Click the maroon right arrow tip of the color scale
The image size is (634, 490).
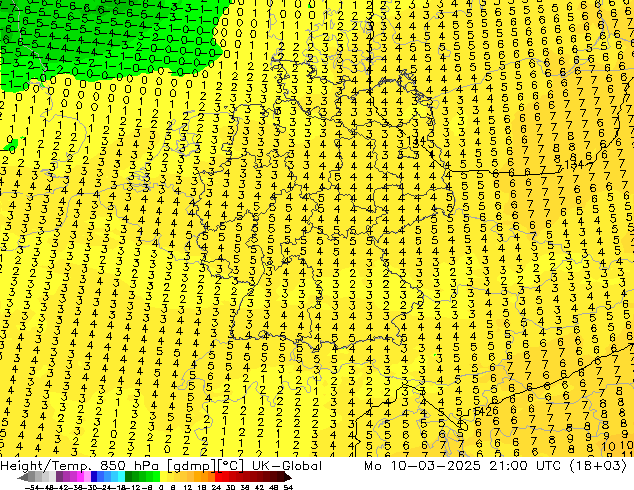tap(290, 478)
